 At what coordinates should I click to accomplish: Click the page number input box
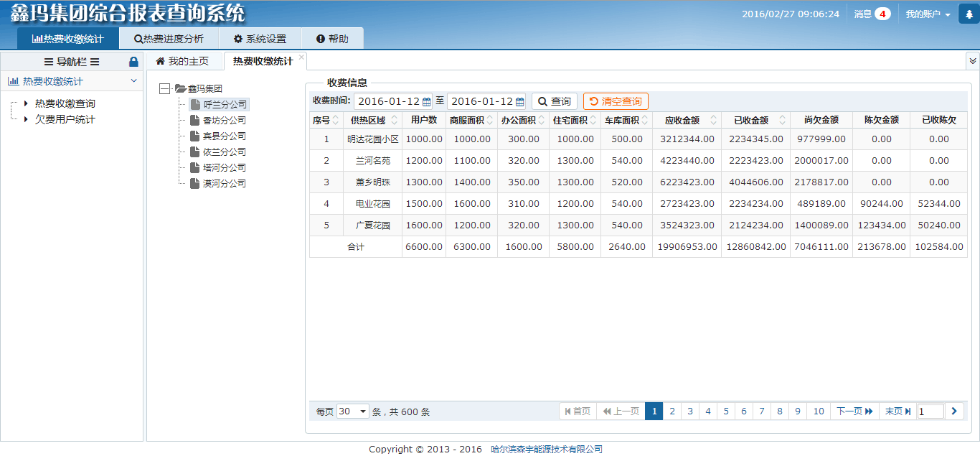930,411
